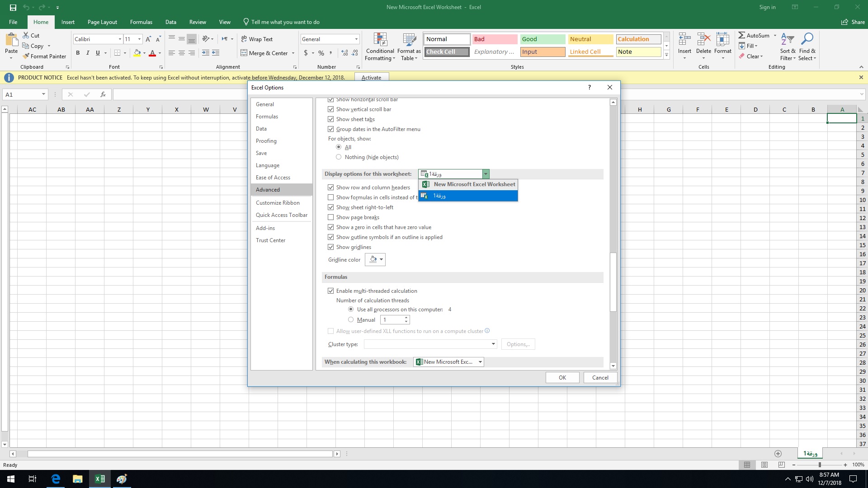Select Trust Center category in Excel Options
Viewport: 868px width, 488px height.
click(282, 240)
